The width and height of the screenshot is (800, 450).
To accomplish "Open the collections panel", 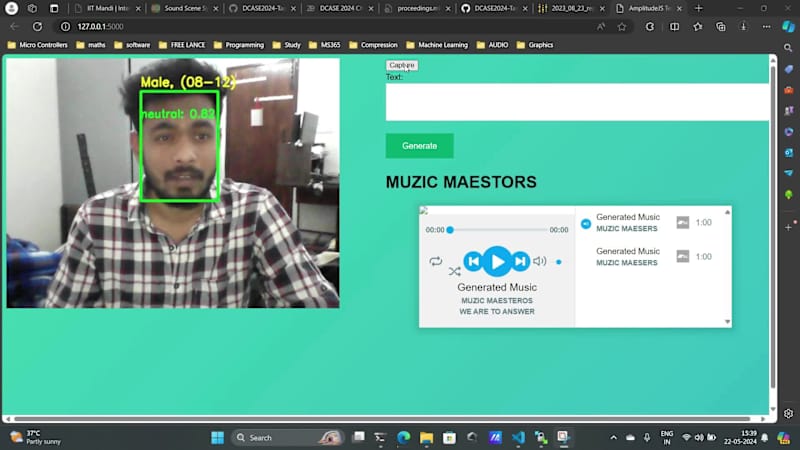I will (x=720, y=27).
